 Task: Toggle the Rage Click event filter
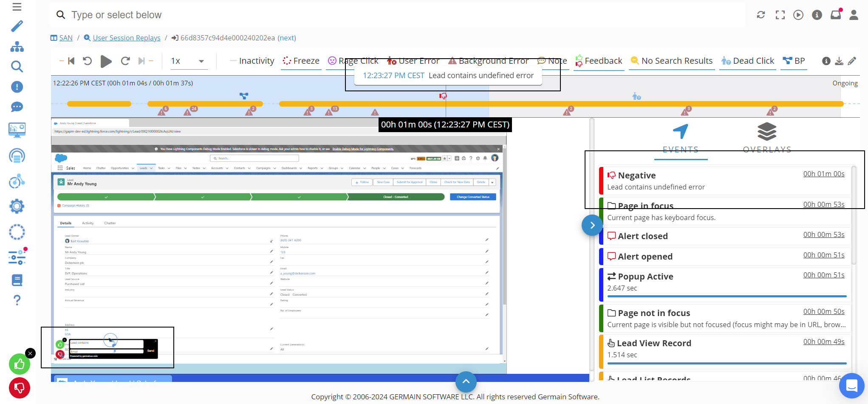(x=353, y=61)
